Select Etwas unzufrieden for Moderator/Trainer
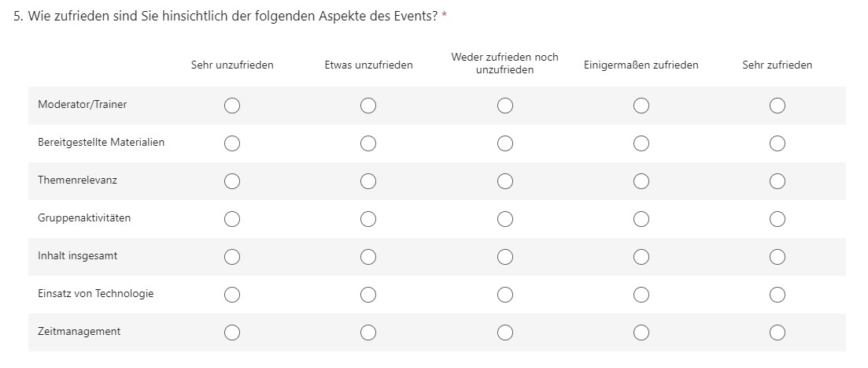This screenshot has height=368, width=868. pyautogui.click(x=368, y=106)
